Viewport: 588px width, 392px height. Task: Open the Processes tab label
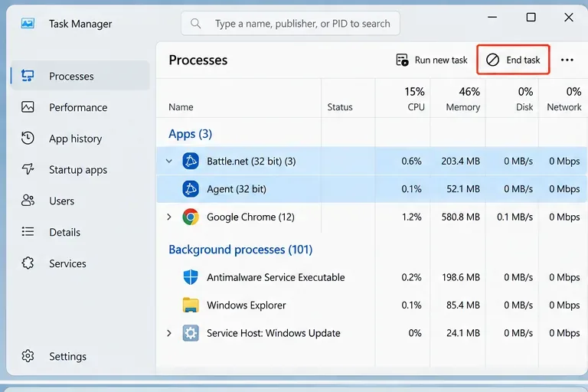(x=71, y=76)
